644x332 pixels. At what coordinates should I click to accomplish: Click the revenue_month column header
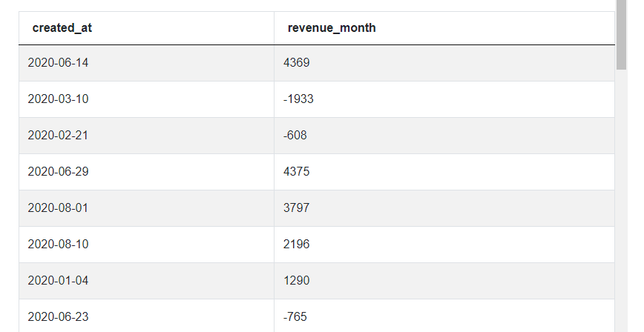coord(332,28)
